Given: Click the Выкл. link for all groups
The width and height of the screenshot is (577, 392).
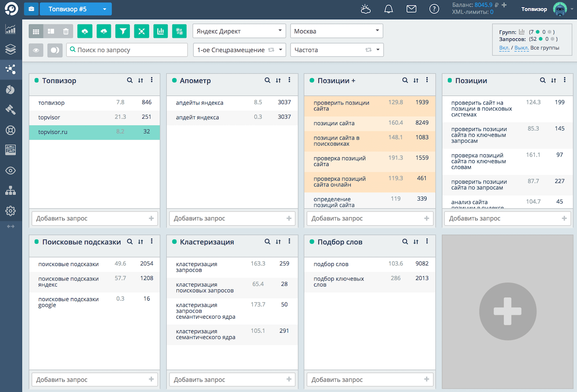Looking at the screenshot, I should click(x=521, y=48).
